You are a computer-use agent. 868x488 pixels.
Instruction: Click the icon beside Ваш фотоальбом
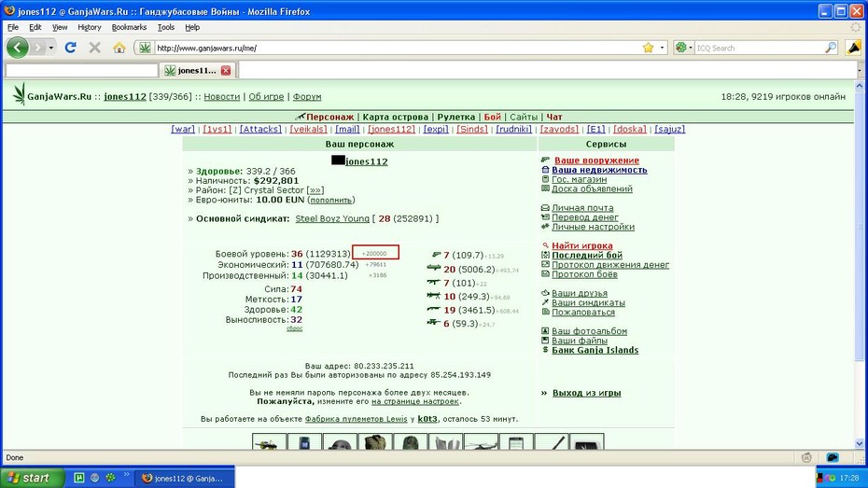(545, 331)
